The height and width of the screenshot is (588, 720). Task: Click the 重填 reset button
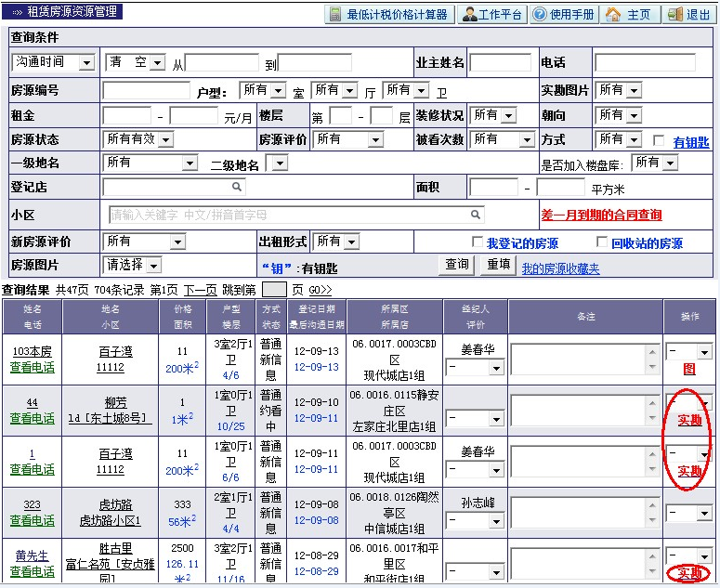click(x=499, y=265)
